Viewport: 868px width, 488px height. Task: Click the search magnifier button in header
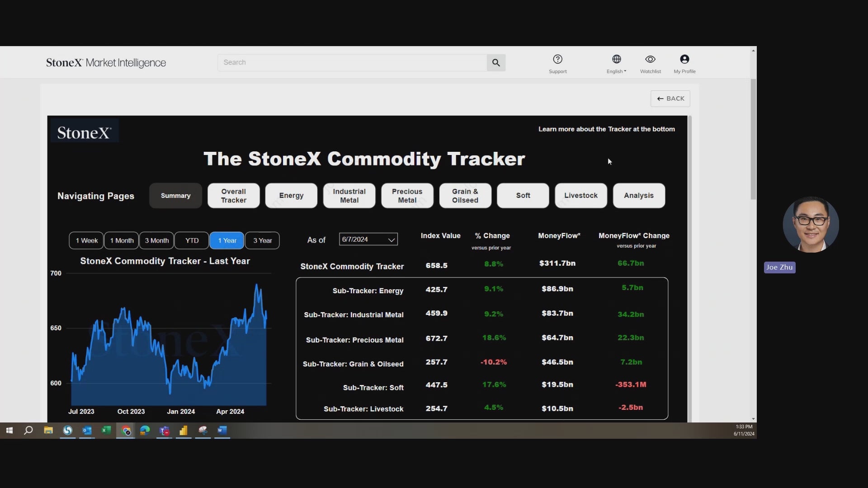pyautogui.click(x=496, y=63)
